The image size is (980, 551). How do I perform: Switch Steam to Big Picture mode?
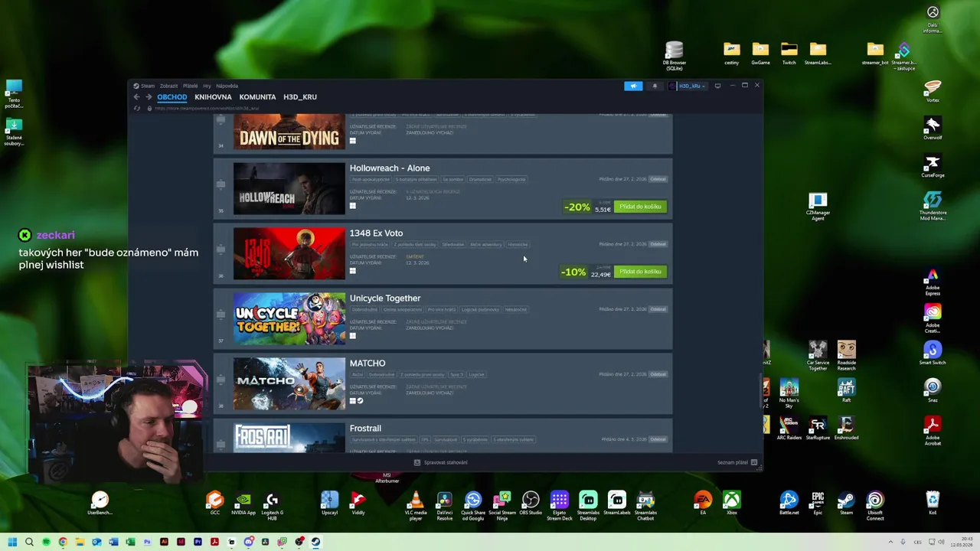click(717, 86)
